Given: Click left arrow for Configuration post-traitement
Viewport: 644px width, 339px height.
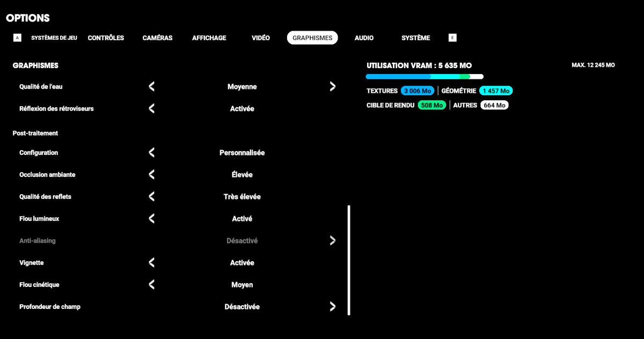Looking at the screenshot, I should coord(152,153).
